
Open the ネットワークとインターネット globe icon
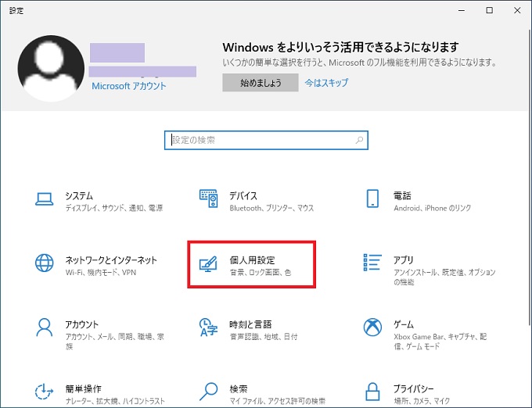point(44,263)
